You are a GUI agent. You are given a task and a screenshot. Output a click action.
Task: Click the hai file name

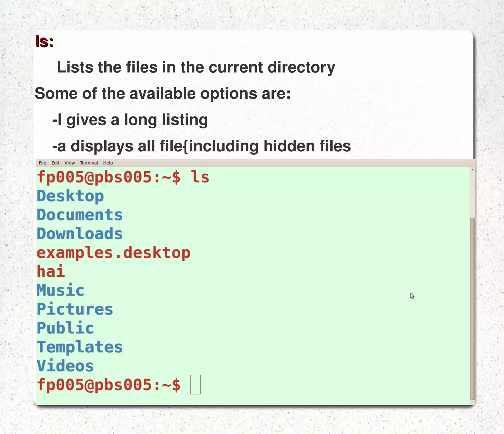51,271
